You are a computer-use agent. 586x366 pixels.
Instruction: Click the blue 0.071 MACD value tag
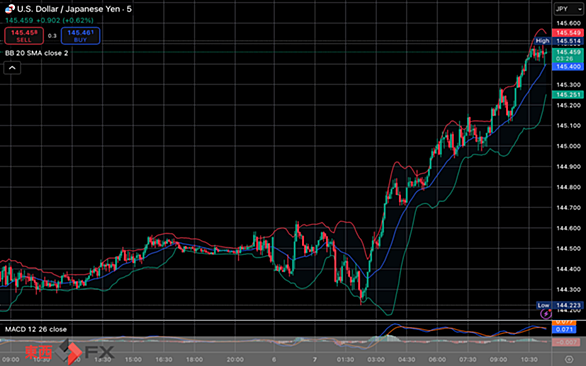point(564,329)
